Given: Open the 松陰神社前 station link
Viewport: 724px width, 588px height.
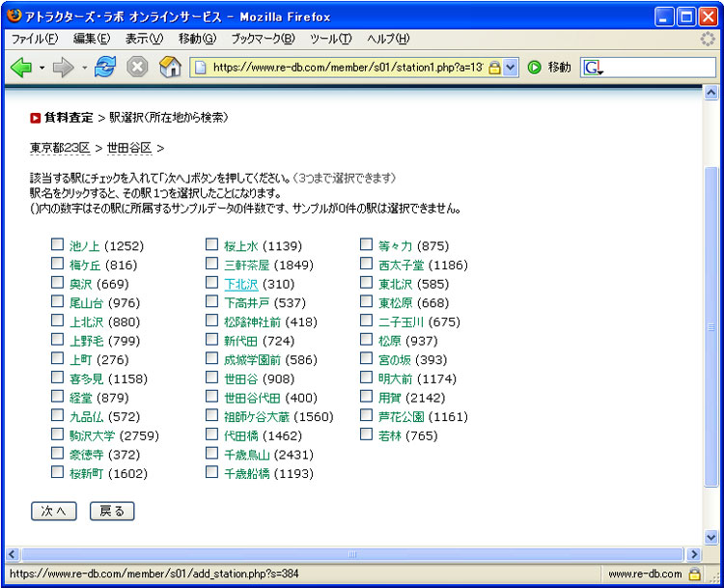Looking at the screenshot, I should click(252, 322).
